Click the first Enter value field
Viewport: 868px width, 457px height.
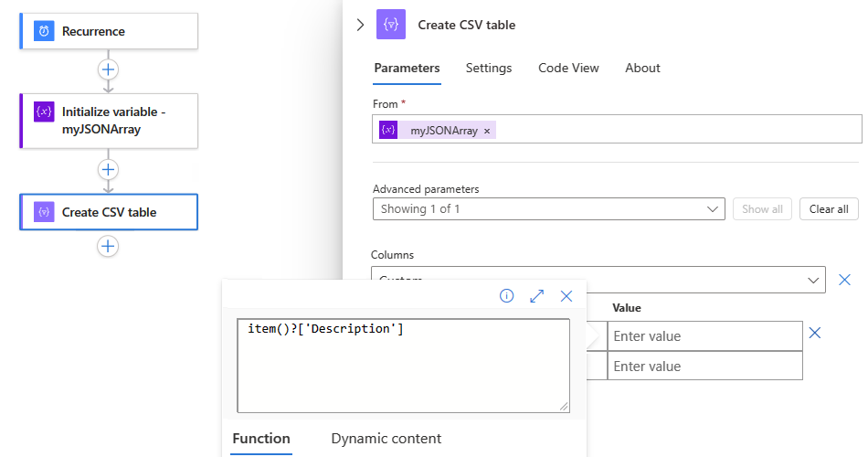coord(704,336)
